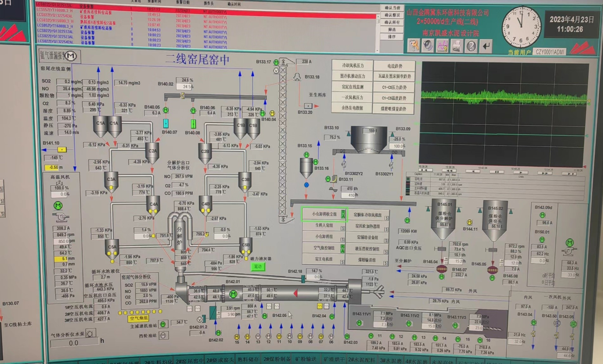Click the return arrow icon
603x364 pixels.
tap(486, 47)
